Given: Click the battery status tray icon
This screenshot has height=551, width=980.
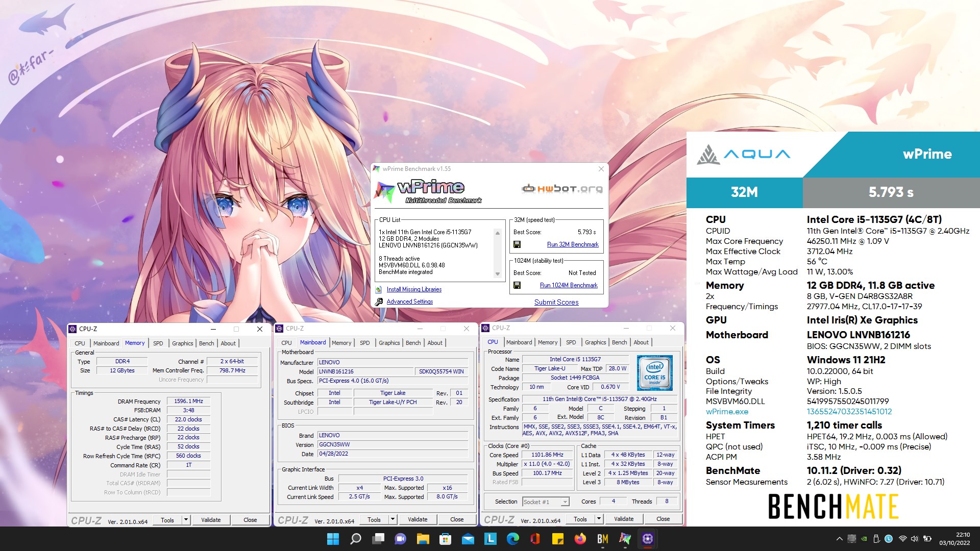Looking at the screenshot, I should (927, 539).
